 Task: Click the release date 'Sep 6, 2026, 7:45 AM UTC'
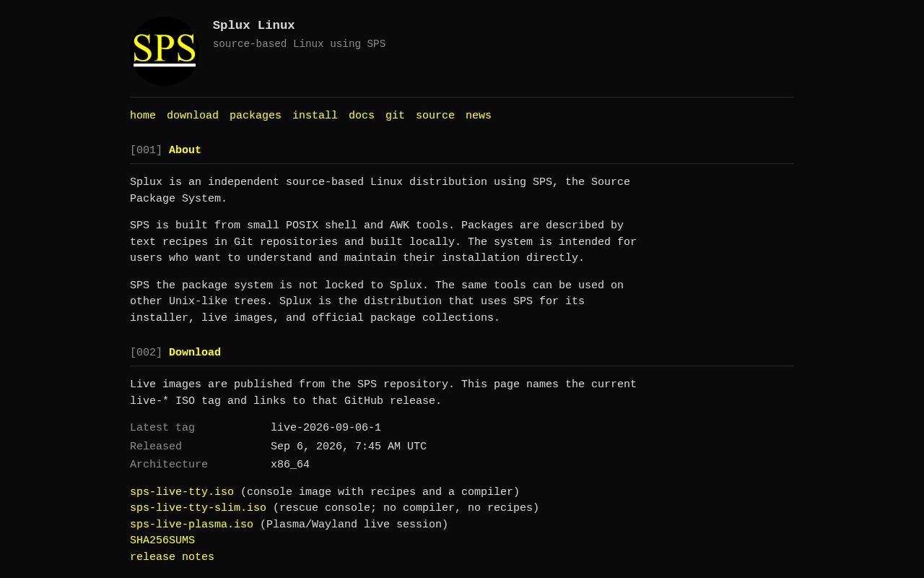(x=349, y=447)
